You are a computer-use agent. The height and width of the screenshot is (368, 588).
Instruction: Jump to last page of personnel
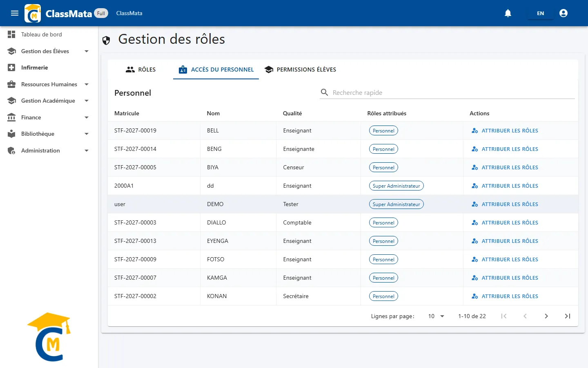(x=568, y=316)
